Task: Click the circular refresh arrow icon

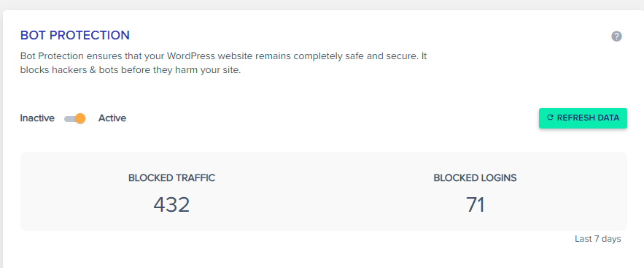Action: click(x=550, y=118)
